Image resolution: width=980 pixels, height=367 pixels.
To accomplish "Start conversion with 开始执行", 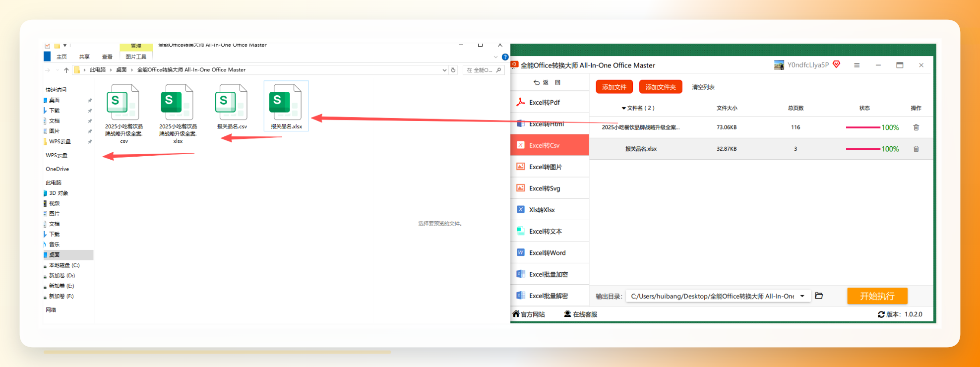I will coord(877,296).
